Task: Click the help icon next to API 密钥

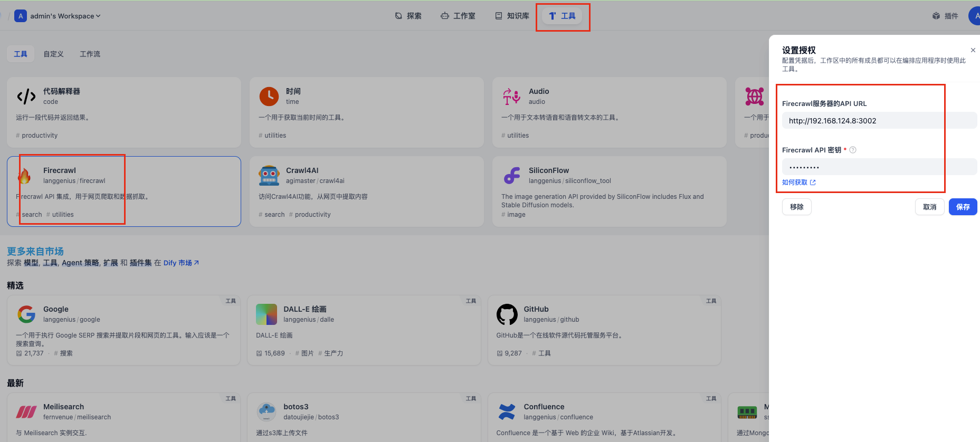Action: coord(853,150)
